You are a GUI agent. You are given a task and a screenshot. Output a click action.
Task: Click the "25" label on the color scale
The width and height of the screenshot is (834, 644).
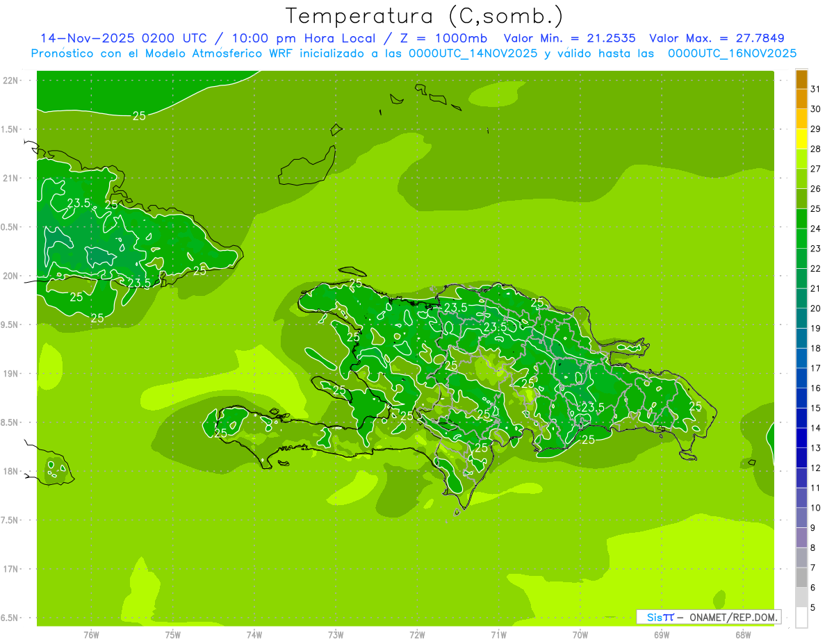click(815, 208)
